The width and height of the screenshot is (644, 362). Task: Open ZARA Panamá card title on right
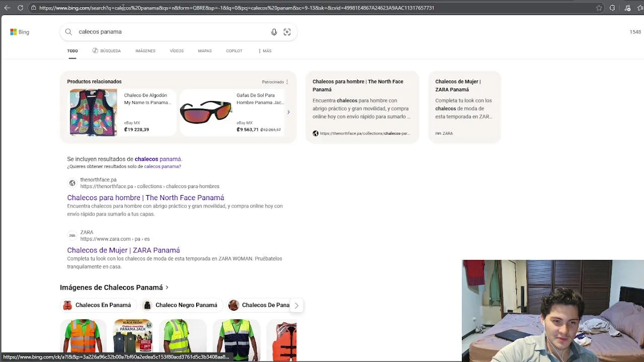[x=458, y=85]
